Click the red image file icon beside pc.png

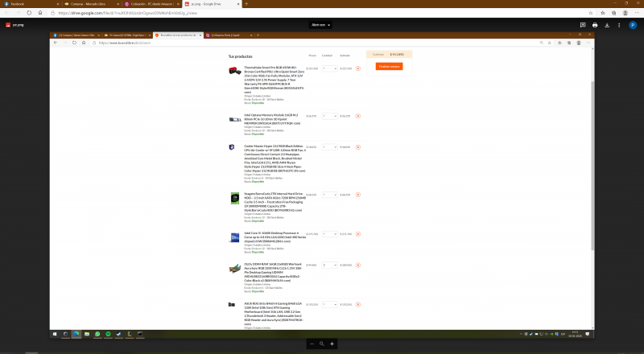pyautogui.click(x=8, y=25)
